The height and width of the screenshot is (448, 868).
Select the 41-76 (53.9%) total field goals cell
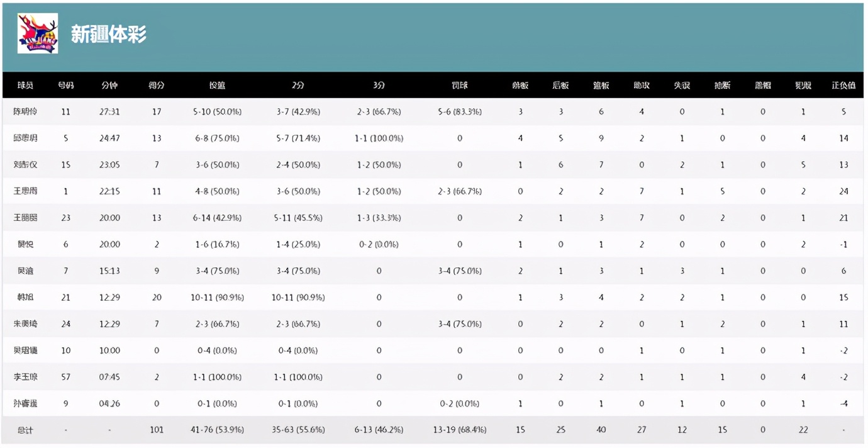[x=217, y=430]
